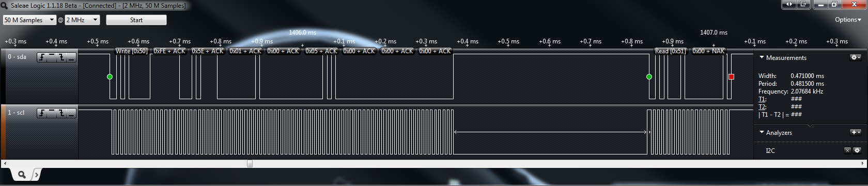This screenshot has width=868, height=186.
Task: Open I2C analyzer settings gear
Action: pyautogui.click(x=857, y=150)
